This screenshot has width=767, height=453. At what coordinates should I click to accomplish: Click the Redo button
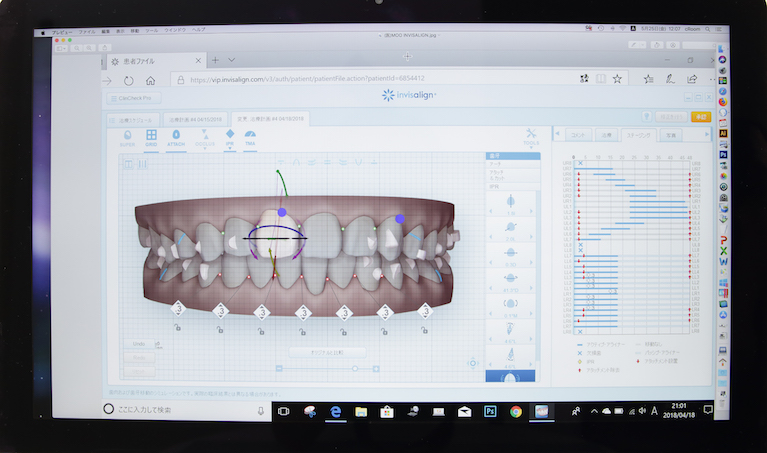point(139,358)
